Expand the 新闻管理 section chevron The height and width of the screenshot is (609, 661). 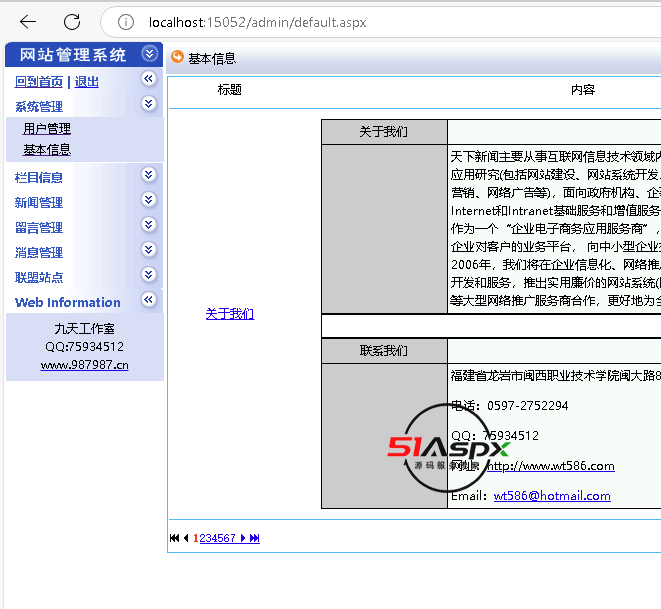[149, 200]
